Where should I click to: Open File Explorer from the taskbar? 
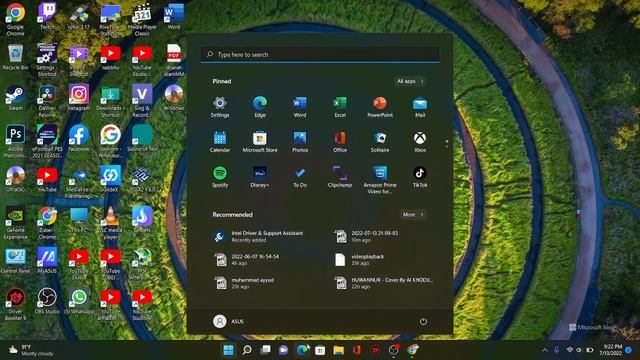click(x=338, y=350)
